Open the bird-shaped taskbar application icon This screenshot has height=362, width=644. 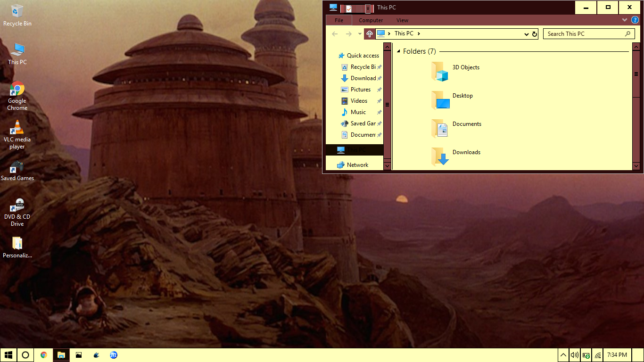pyautogui.click(x=96, y=355)
